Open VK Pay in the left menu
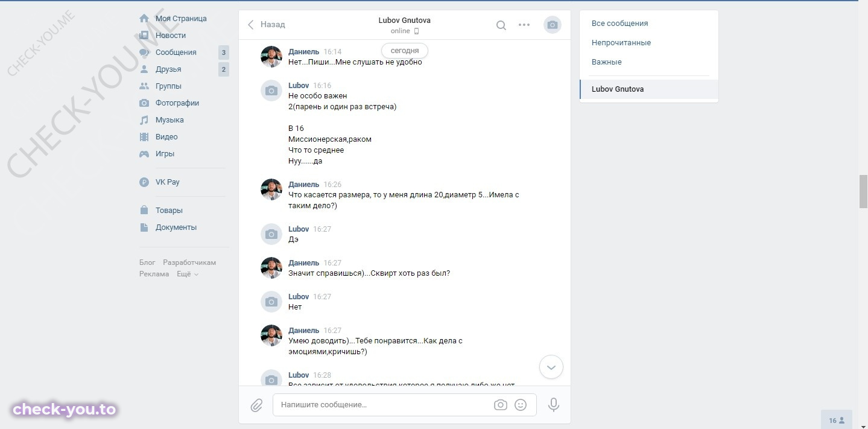The width and height of the screenshot is (868, 429). click(168, 182)
